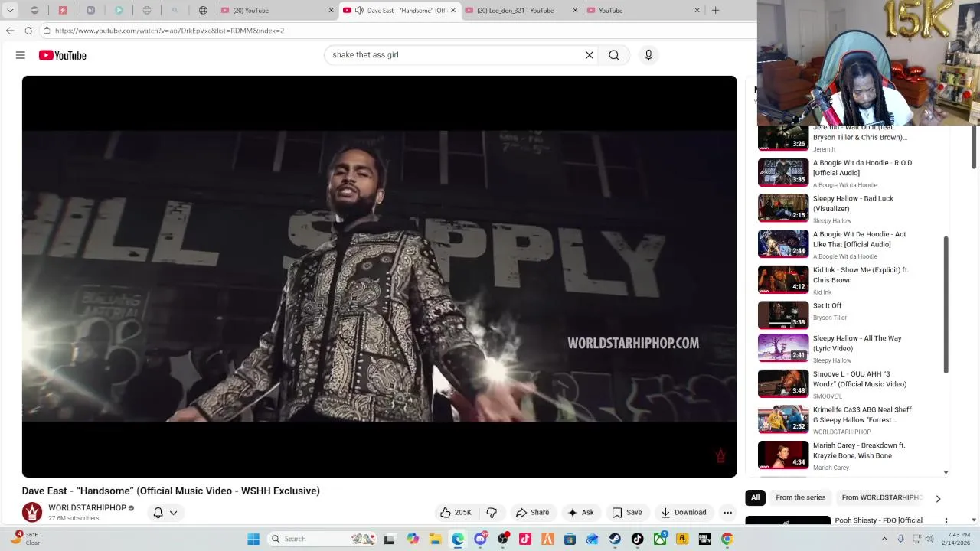Screen dimensions: 980x551
Task: Mute the tab via the speaker icon
Action: (359, 11)
